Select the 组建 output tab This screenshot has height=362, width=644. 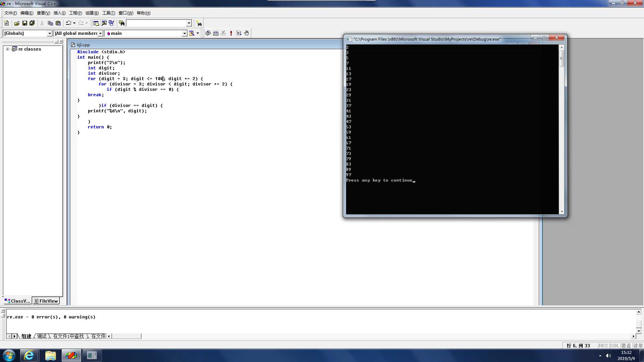pos(26,336)
